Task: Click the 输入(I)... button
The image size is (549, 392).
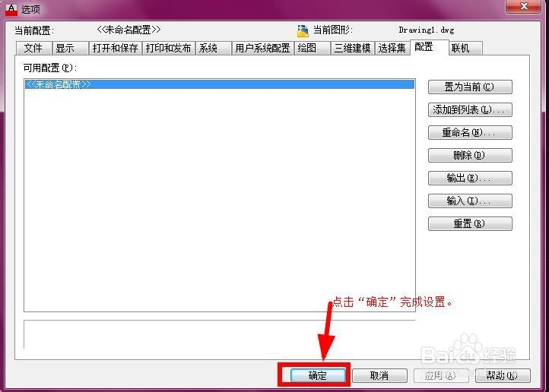Action: tap(470, 201)
